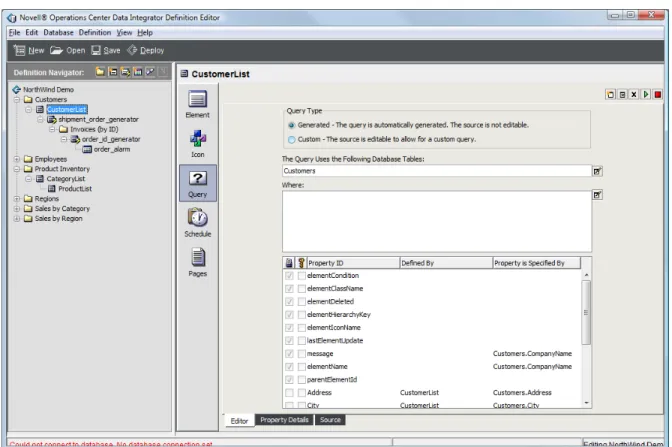Image resolution: width=672 pixels, height=447 pixels.
Task: Click the Save toolbar button
Action: pos(106,51)
